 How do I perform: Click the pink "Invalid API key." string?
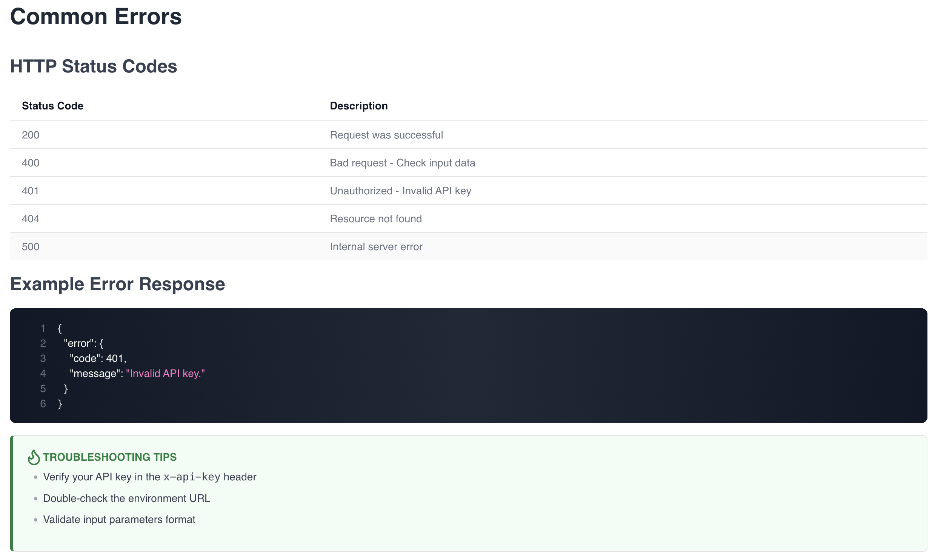point(165,374)
